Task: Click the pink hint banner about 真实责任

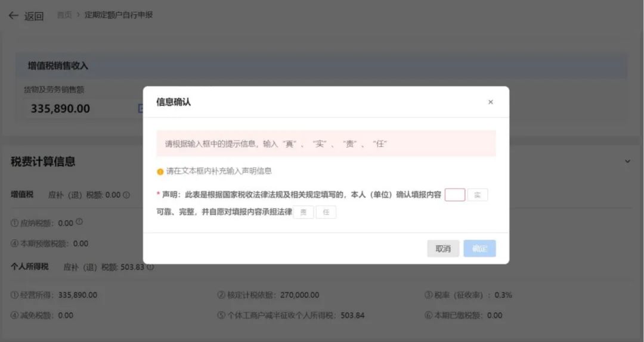Action: [x=326, y=144]
